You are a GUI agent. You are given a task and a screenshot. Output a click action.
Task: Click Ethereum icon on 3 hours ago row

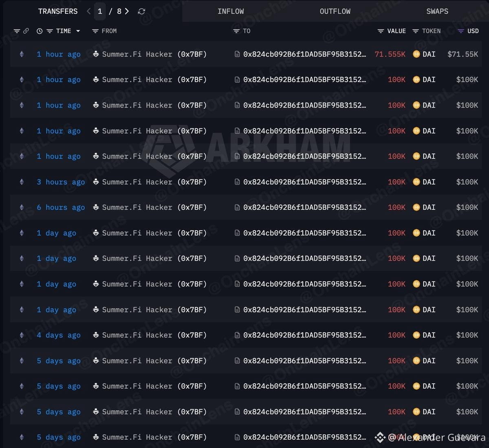tap(22, 182)
